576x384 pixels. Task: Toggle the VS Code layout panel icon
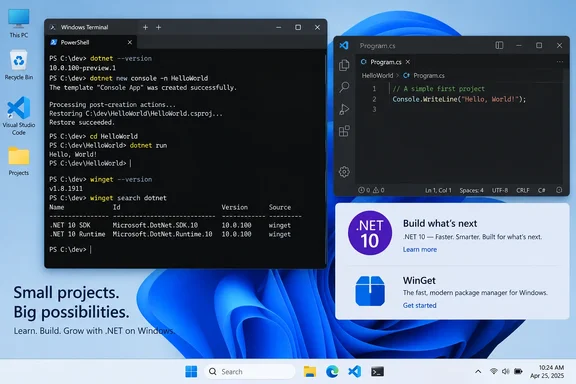[499, 45]
